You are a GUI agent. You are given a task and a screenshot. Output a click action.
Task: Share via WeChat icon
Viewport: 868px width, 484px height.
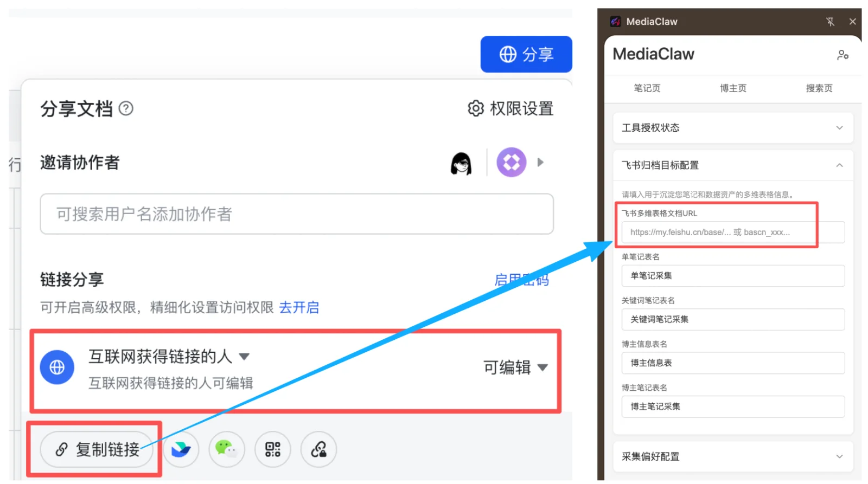click(x=227, y=449)
